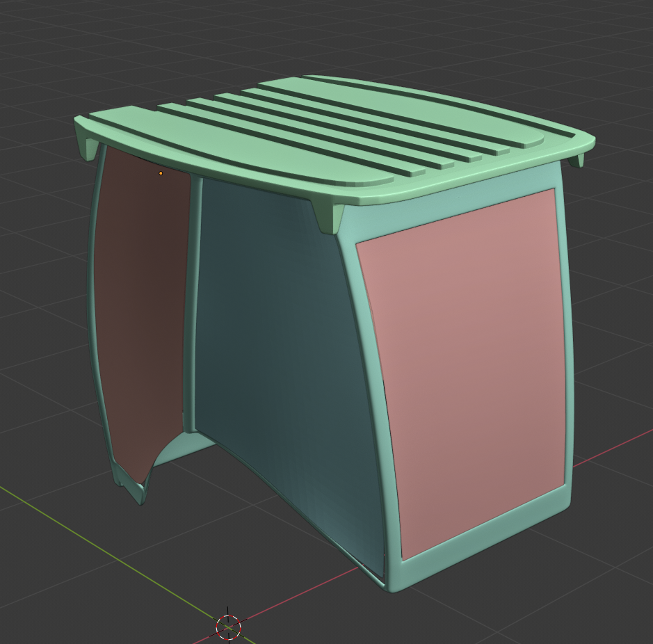Click the orange object origin dot
Image resolution: width=653 pixels, height=644 pixels.
(161, 173)
